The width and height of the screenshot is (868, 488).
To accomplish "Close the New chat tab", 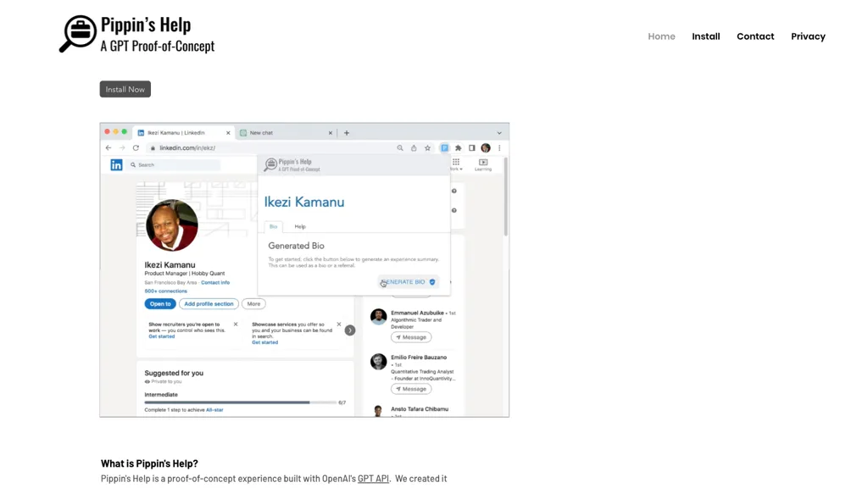I will 331,133.
